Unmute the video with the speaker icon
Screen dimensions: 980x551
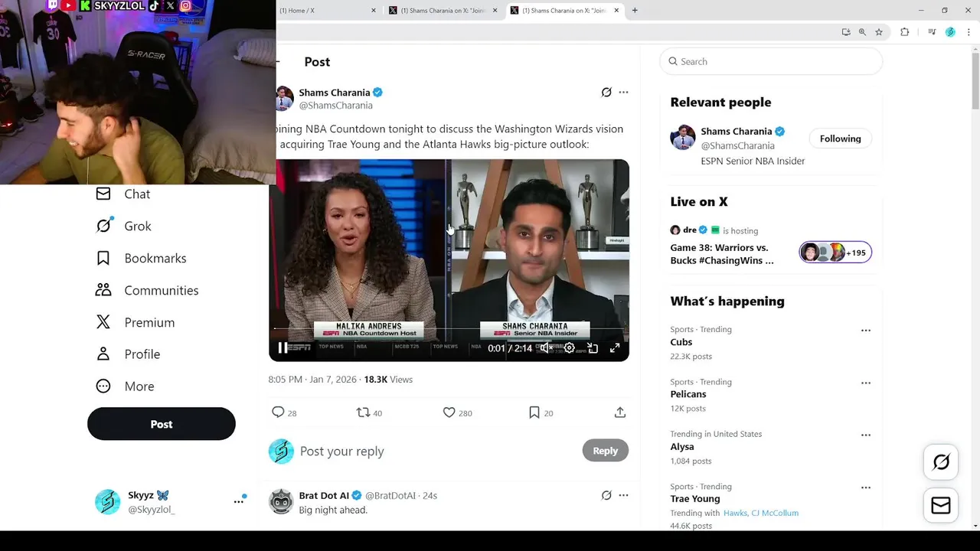pos(546,348)
